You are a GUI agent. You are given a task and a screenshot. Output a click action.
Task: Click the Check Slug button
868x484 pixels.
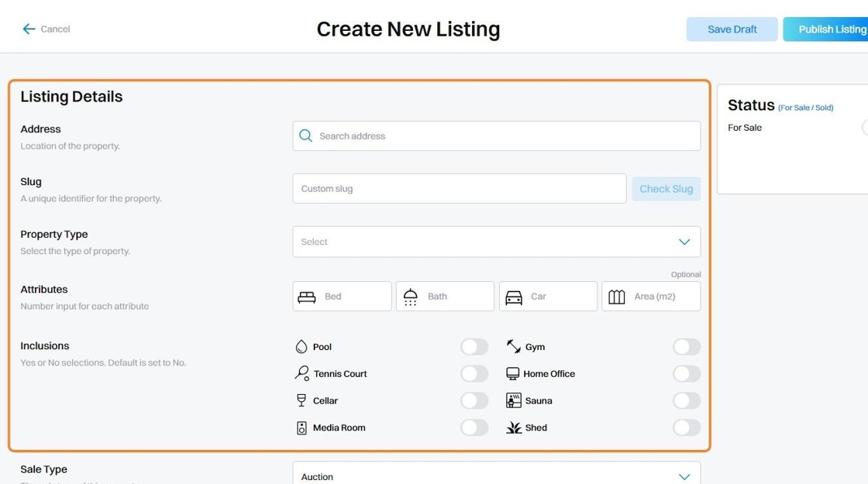pos(666,189)
